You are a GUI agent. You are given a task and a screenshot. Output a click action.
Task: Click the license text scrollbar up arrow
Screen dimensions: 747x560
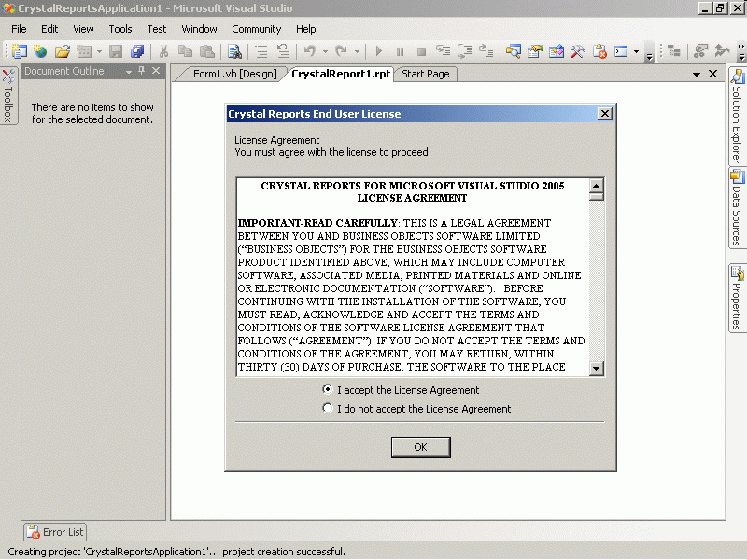coord(597,185)
